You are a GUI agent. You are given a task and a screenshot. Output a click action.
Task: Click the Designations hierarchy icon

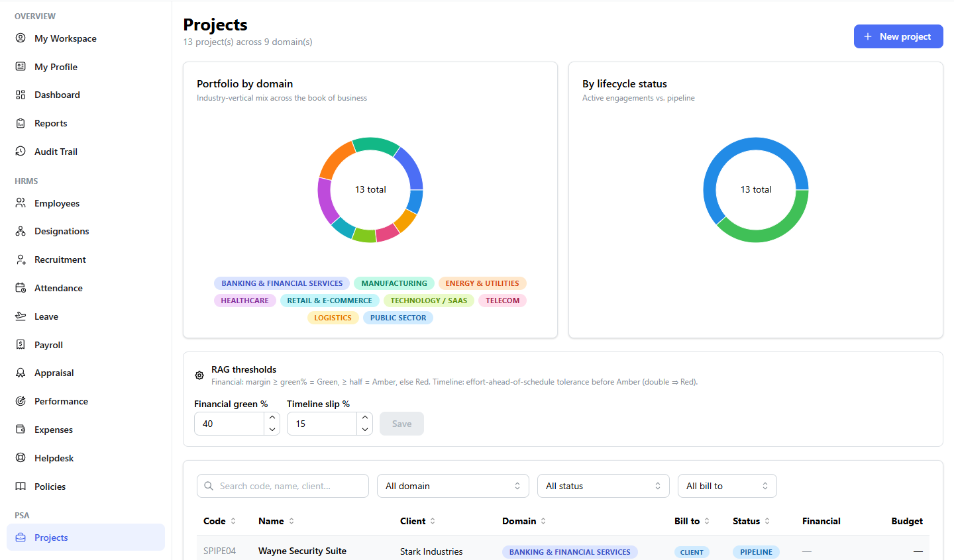coord(21,231)
